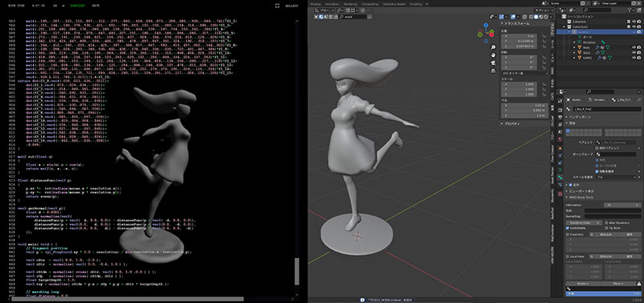The height and width of the screenshot is (303, 644).
Task: Click the blue Z axis on navigation gizmo
Action: point(486,25)
